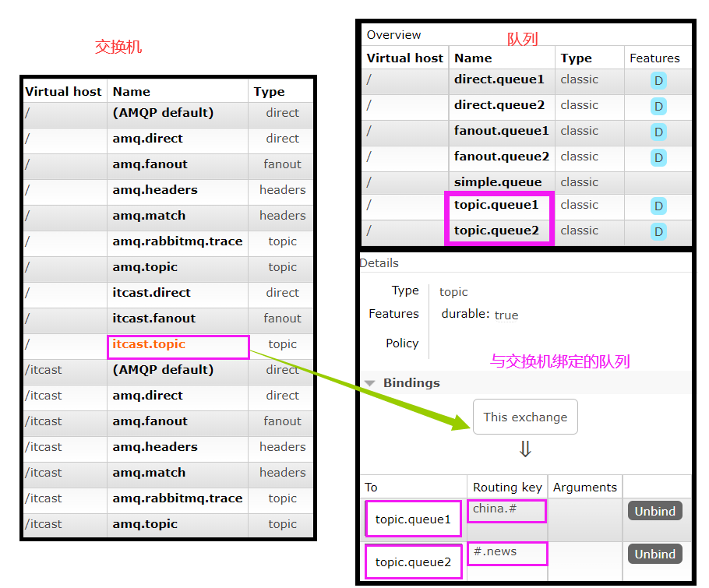Click the Policy label in Details
The width and height of the screenshot is (709, 588).
402,343
